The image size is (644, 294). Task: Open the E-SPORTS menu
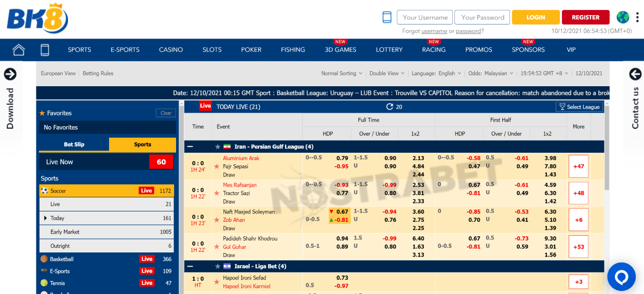point(125,50)
